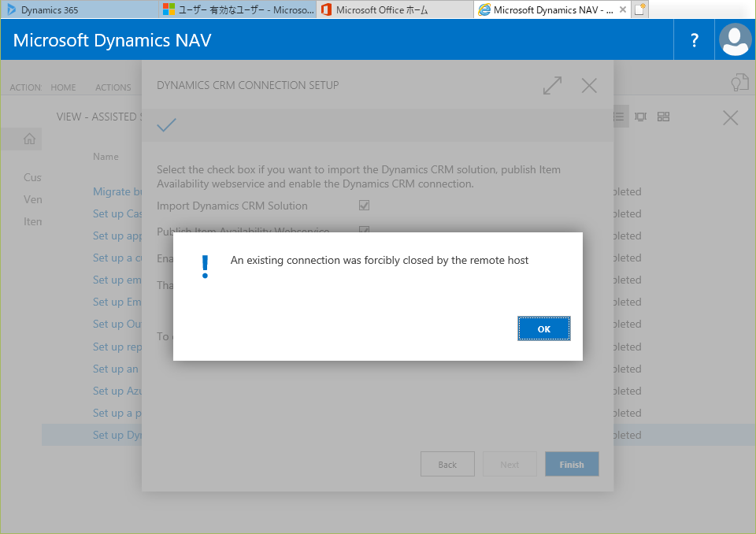This screenshot has width=756, height=534.
Task: Switch to the tiles grid view icon
Action: (663, 117)
